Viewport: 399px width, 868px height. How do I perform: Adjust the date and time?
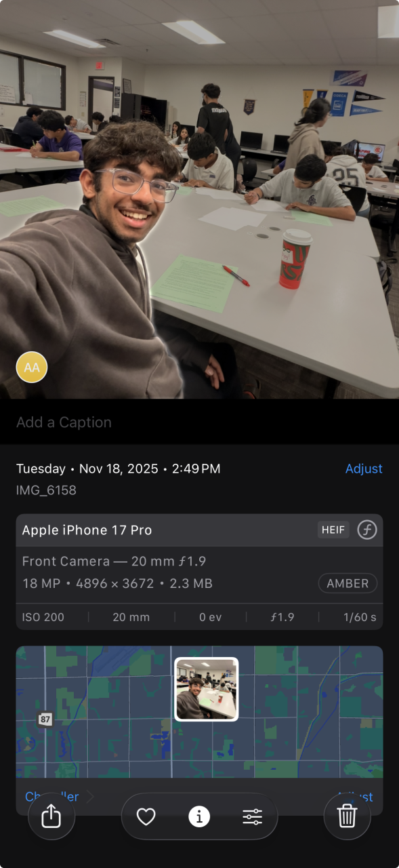[364, 469]
